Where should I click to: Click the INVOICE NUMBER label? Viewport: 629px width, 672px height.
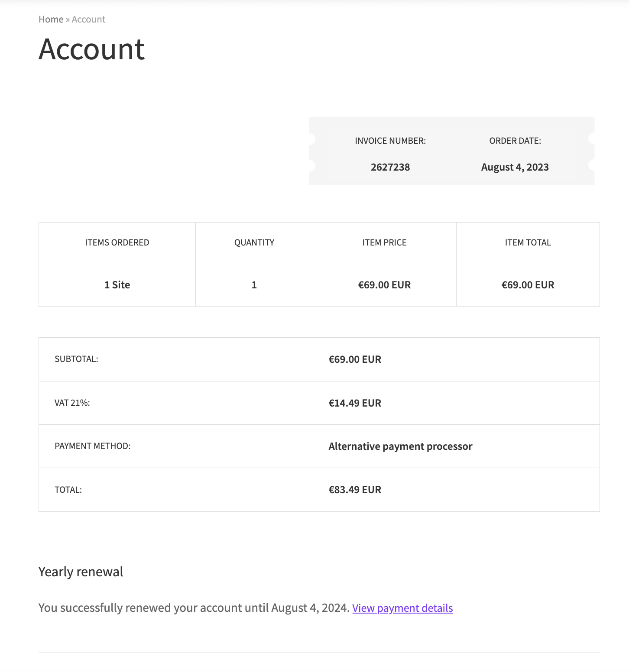click(390, 141)
